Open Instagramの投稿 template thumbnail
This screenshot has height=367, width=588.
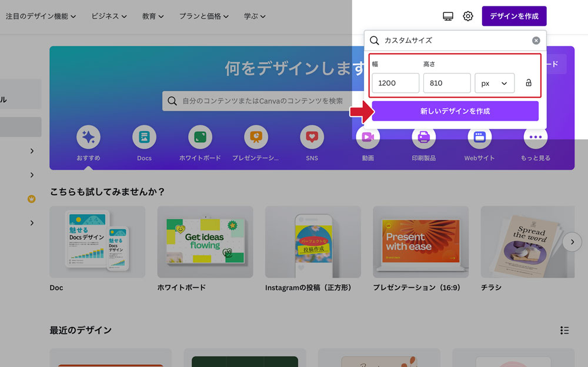click(313, 242)
